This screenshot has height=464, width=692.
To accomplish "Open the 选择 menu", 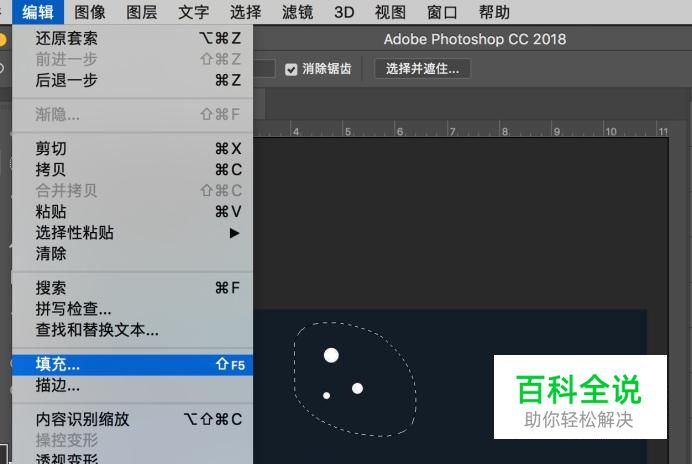I will 245,12.
